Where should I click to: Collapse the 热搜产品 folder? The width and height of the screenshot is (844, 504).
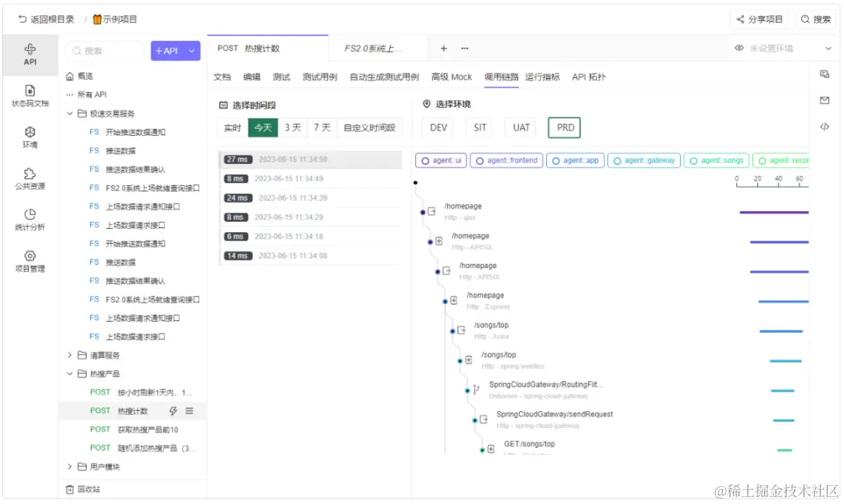click(70, 374)
